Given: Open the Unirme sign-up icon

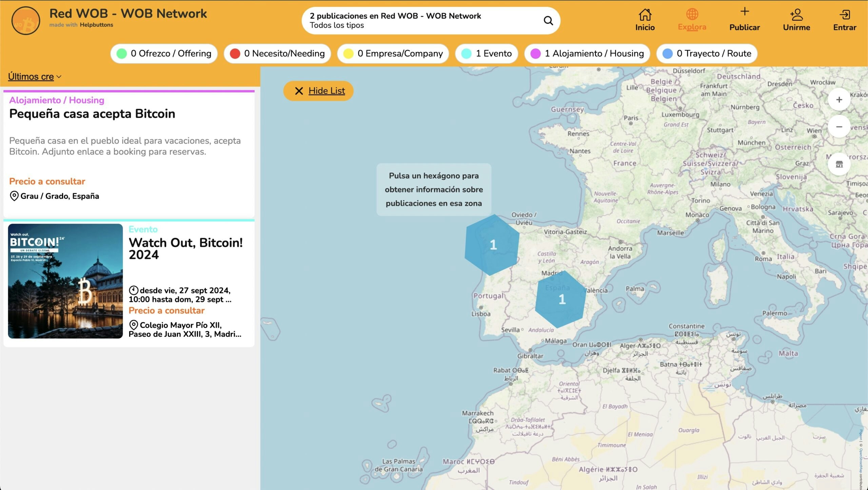Looking at the screenshot, I should pos(796,15).
